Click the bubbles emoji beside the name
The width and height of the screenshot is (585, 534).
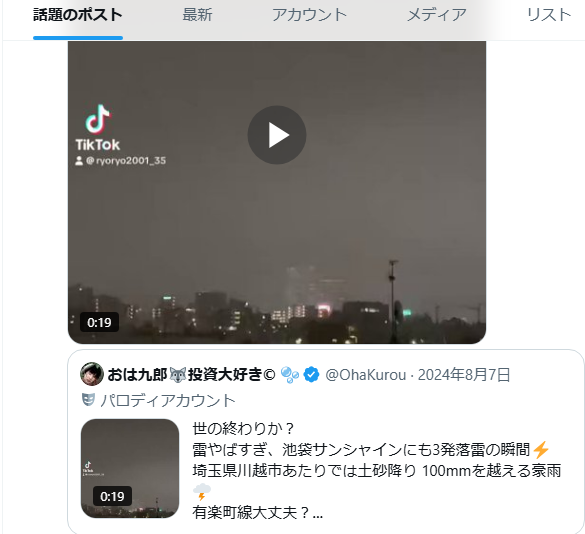[290, 375]
